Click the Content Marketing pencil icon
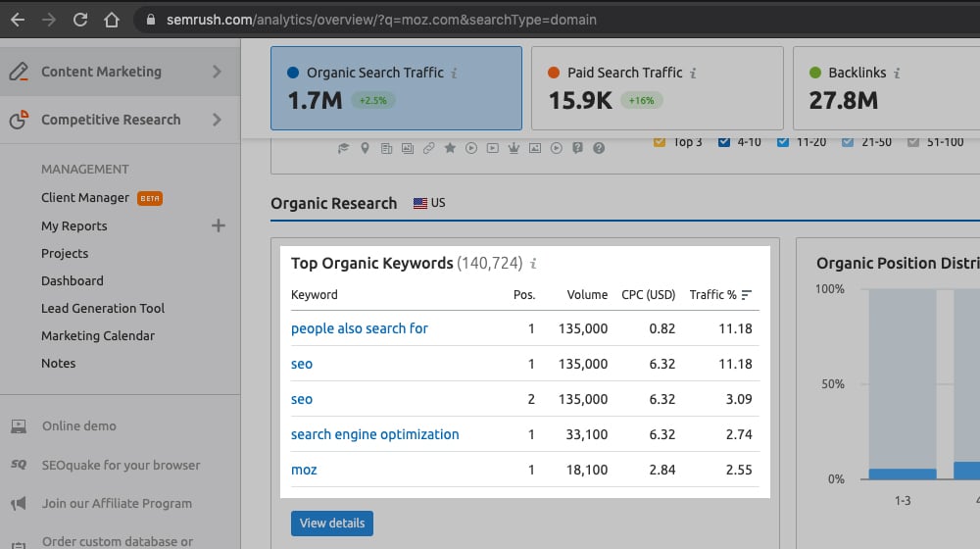Image resolution: width=980 pixels, height=549 pixels. tap(19, 72)
